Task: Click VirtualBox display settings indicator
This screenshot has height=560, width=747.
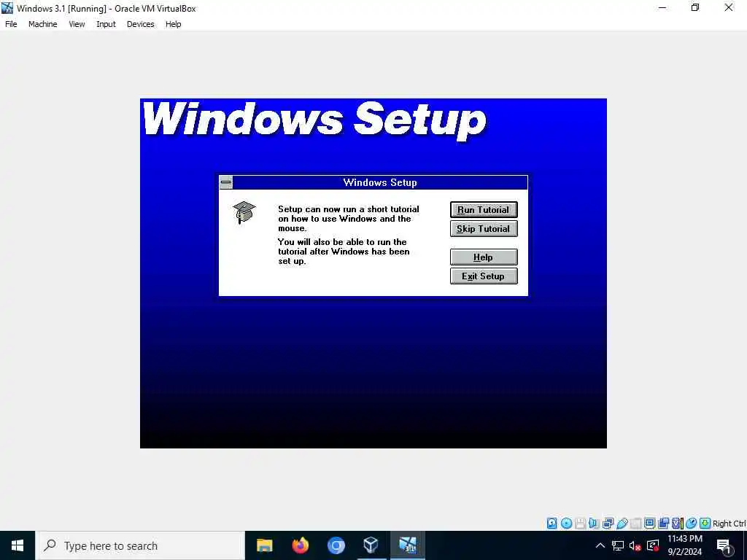Action: click(x=649, y=524)
